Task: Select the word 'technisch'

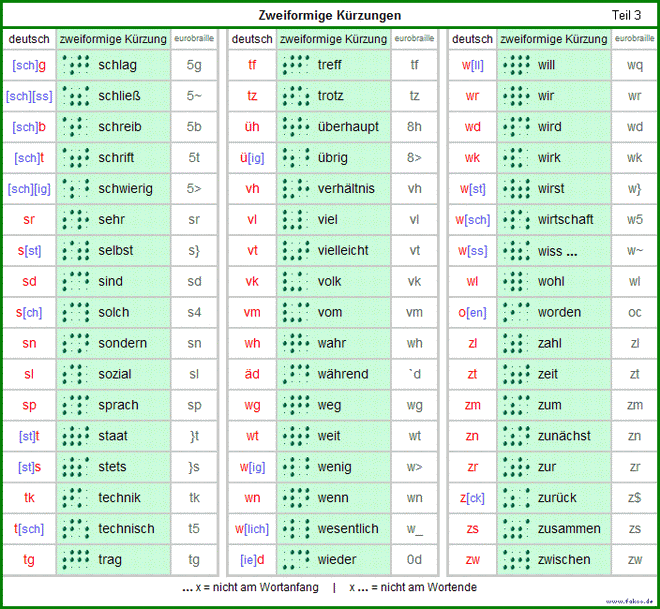Action: pyautogui.click(x=126, y=529)
